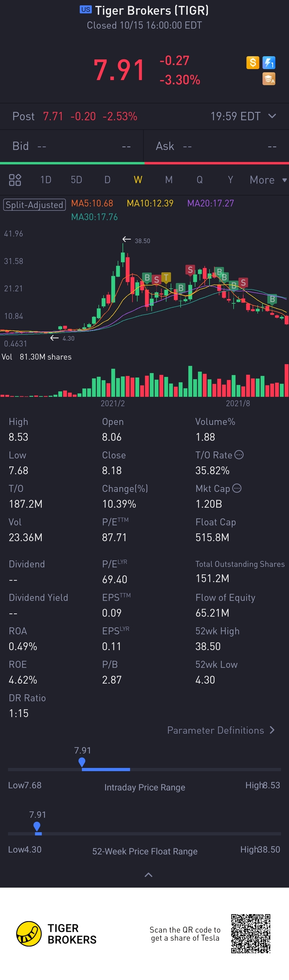The image size is (289, 980).
Task: Tap the blue lightning bolt icon
Action: 269,62
